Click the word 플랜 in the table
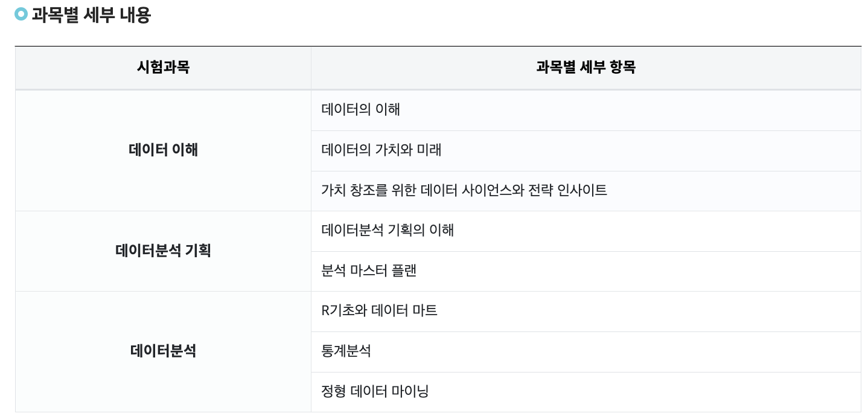Screen dimensions: 868x419 pos(404,270)
